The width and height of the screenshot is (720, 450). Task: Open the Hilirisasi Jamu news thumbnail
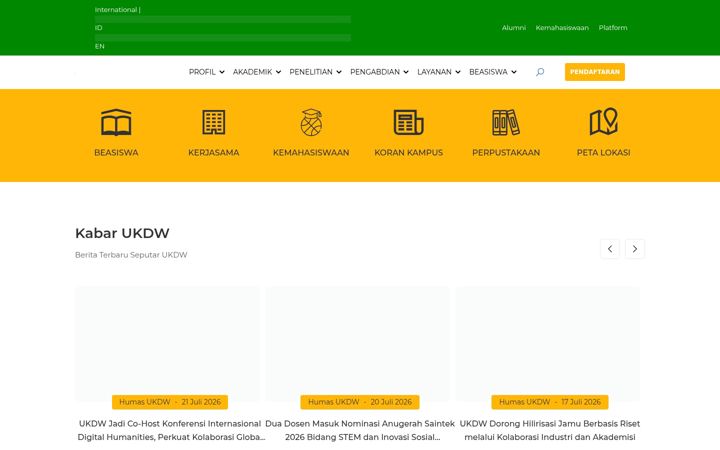548,343
